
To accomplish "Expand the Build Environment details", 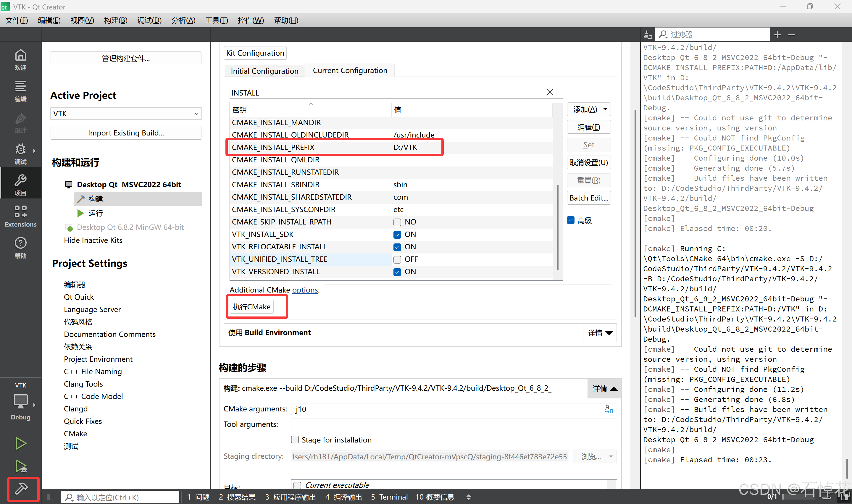I will point(600,333).
